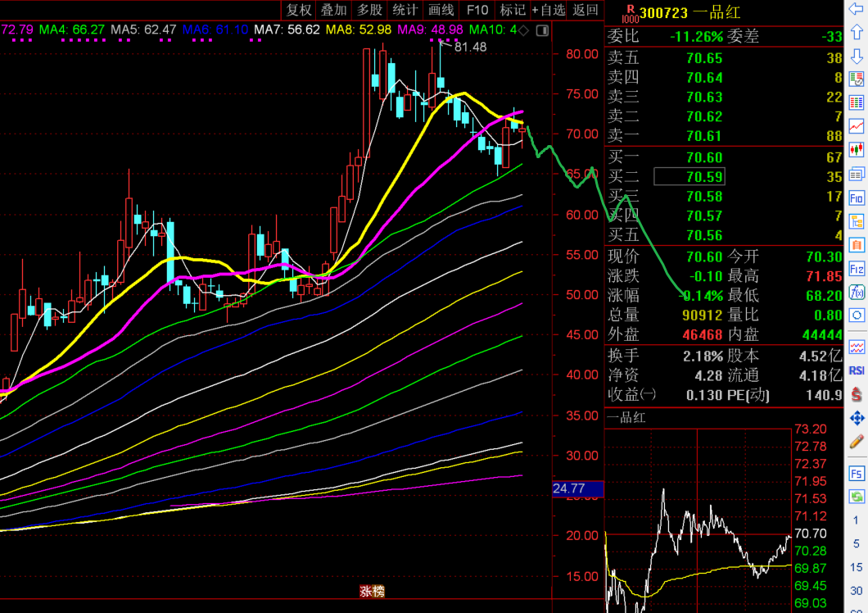Open the 画线 draw line menu
This screenshot has height=613, width=868.
[441, 10]
